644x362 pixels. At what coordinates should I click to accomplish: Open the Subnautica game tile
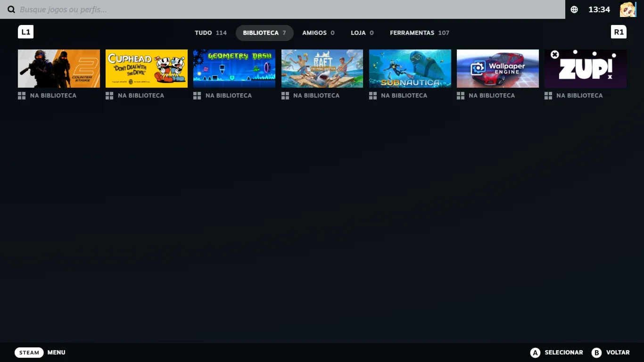pyautogui.click(x=410, y=68)
